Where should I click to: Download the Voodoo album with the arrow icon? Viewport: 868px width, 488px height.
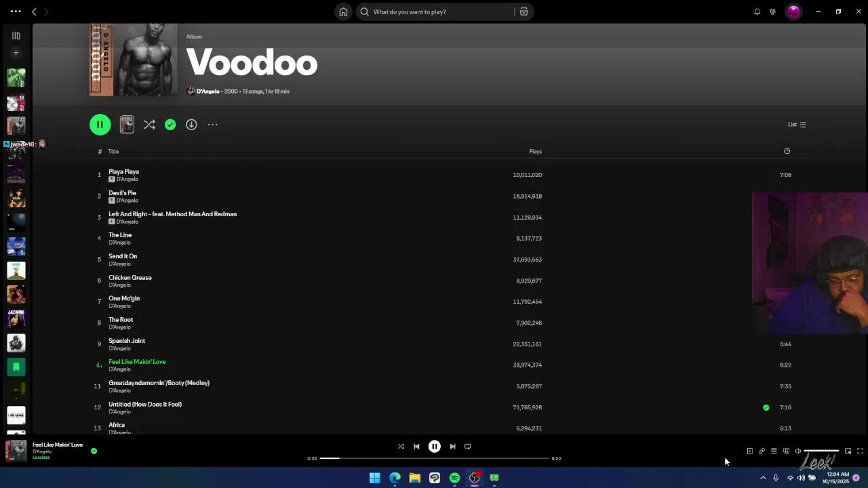click(x=191, y=125)
